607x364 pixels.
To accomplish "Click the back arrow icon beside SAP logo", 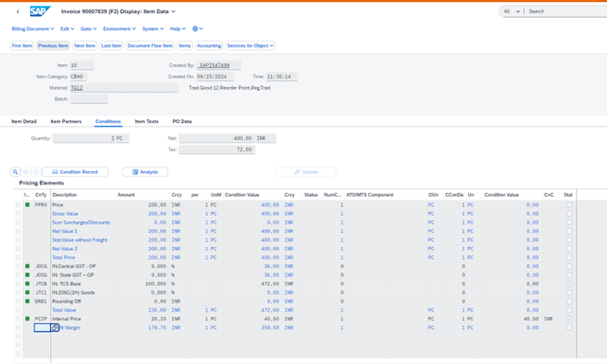I will 18,11.
